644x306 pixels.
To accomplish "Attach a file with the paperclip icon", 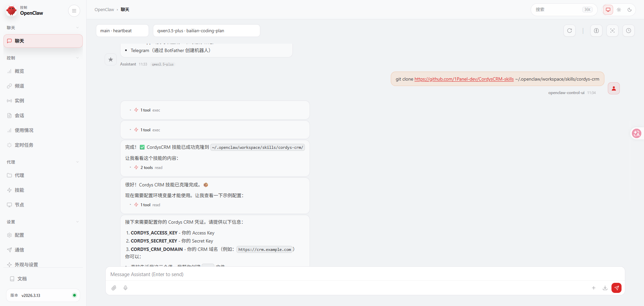I will (x=114, y=288).
